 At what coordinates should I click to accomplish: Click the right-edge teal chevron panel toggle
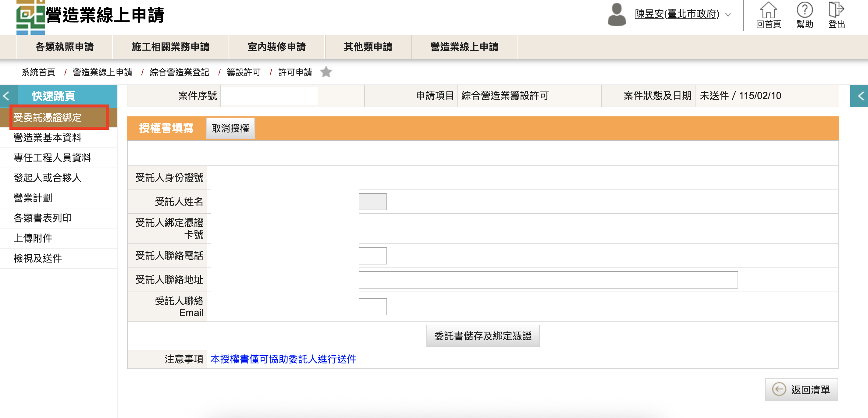coord(860,96)
